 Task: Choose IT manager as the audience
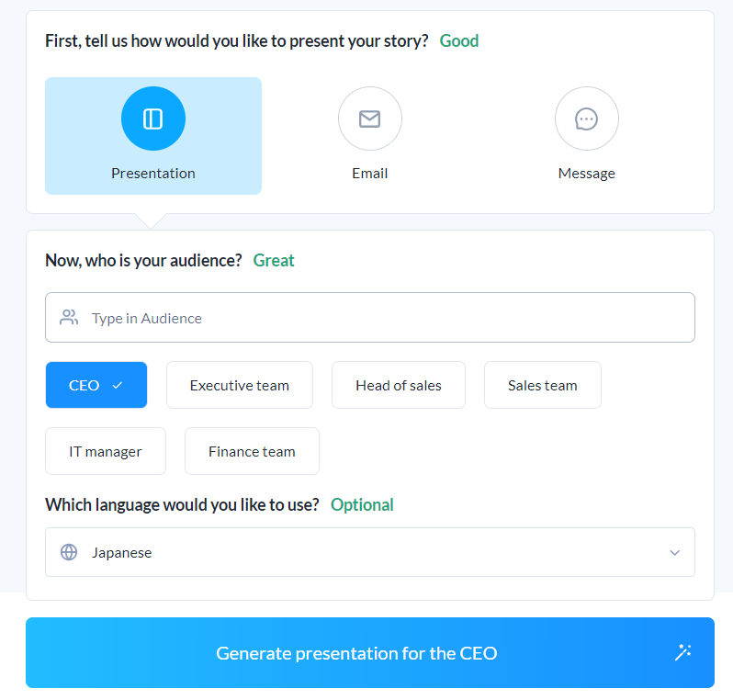pyautogui.click(x=106, y=451)
